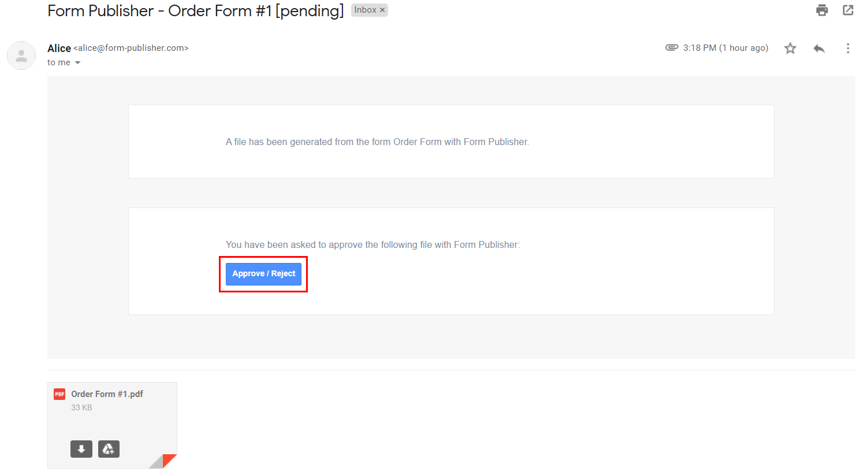Click the red PDF file type icon
Viewport: 868px width, 471px height.
tap(59, 394)
